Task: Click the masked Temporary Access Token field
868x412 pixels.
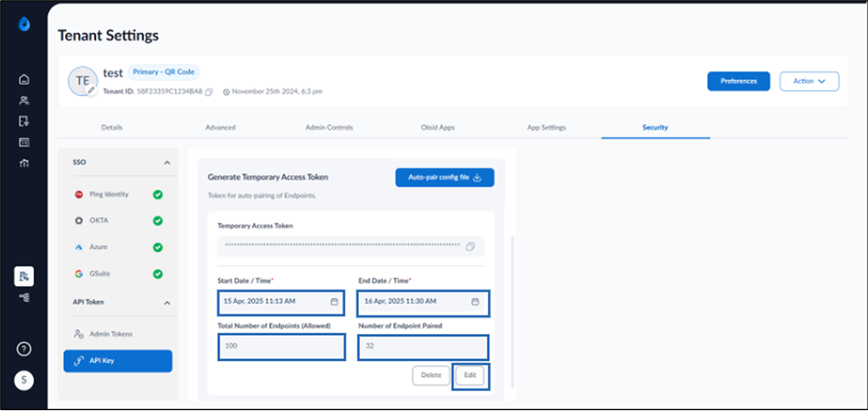Action: coord(351,246)
